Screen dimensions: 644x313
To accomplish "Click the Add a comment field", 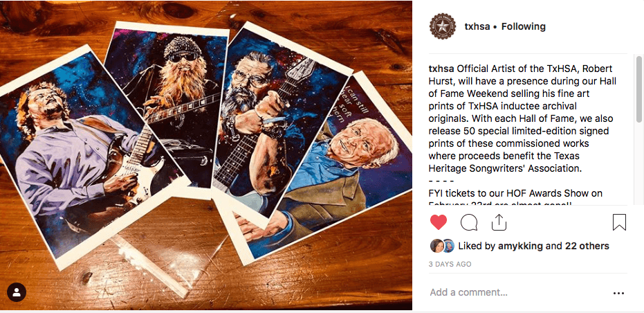I will click(x=517, y=293).
